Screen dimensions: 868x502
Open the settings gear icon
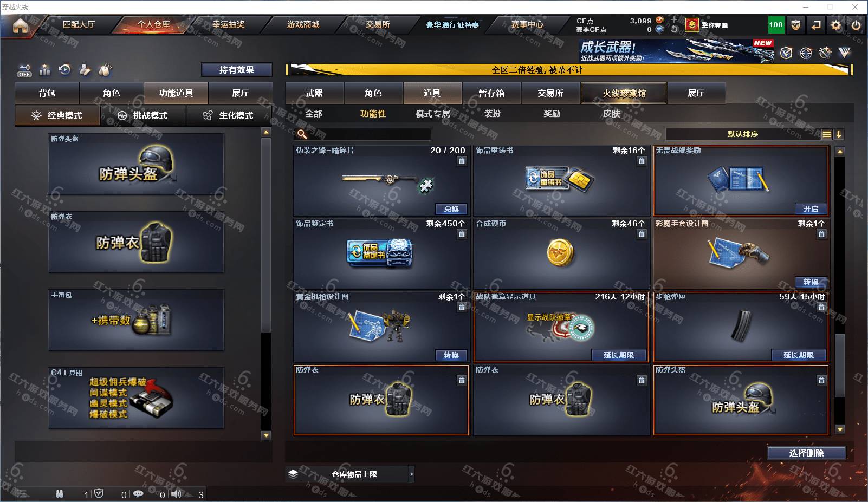click(x=836, y=25)
